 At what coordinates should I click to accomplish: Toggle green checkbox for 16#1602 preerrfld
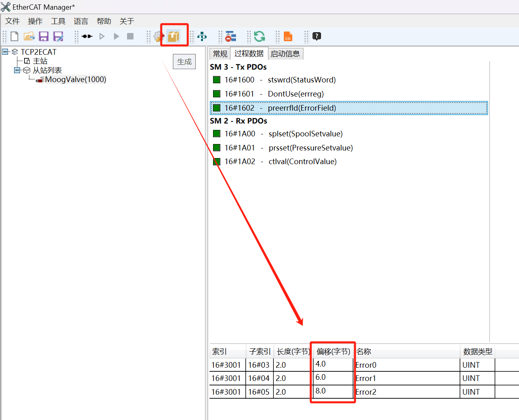pyautogui.click(x=217, y=108)
